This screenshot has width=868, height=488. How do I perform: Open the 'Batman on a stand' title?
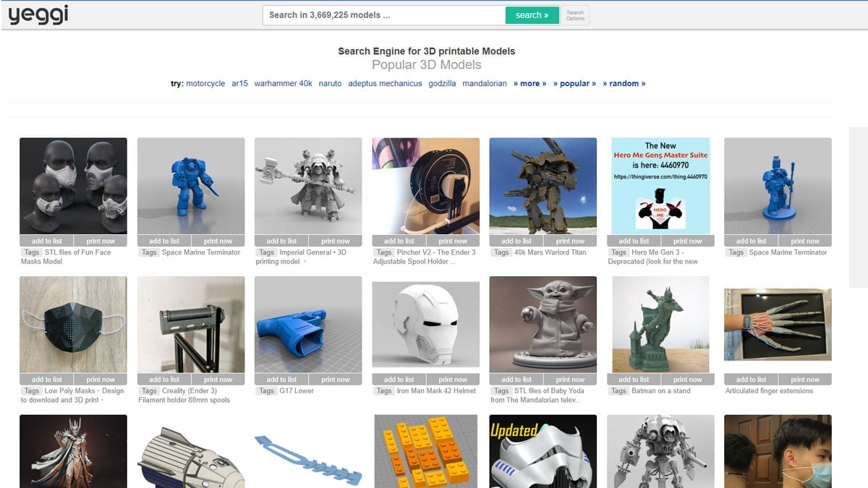pyautogui.click(x=661, y=391)
